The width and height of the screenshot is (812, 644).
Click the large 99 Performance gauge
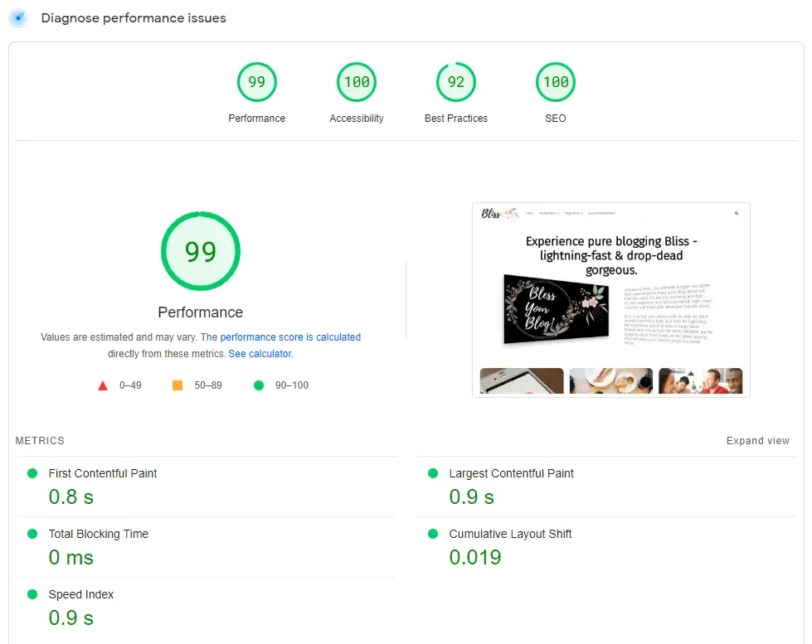201,251
